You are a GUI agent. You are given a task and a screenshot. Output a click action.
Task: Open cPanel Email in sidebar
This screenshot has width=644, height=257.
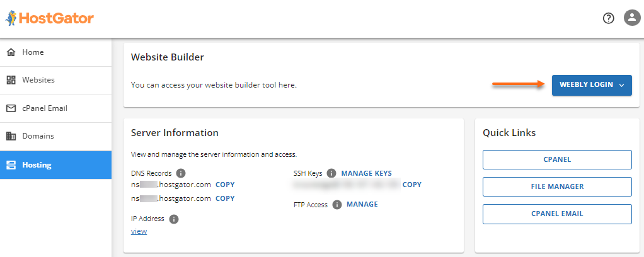point(56,108)
